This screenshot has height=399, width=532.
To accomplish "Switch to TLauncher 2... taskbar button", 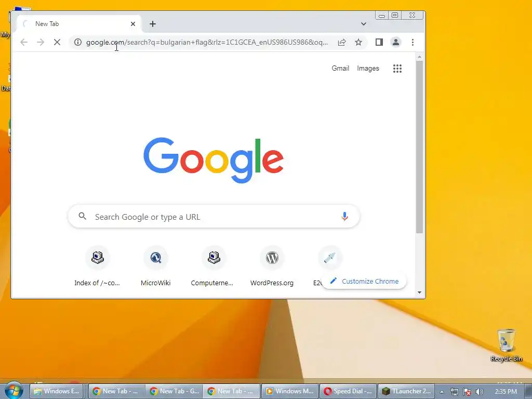I will [406, 391].
